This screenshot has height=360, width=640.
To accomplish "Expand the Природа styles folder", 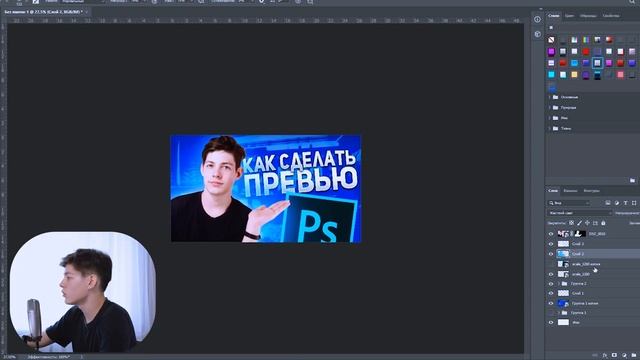I will pos(549,108).
